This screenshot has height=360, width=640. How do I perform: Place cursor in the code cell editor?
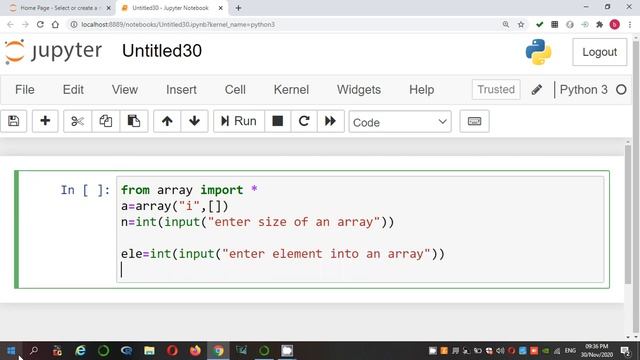tap(360, 229)
